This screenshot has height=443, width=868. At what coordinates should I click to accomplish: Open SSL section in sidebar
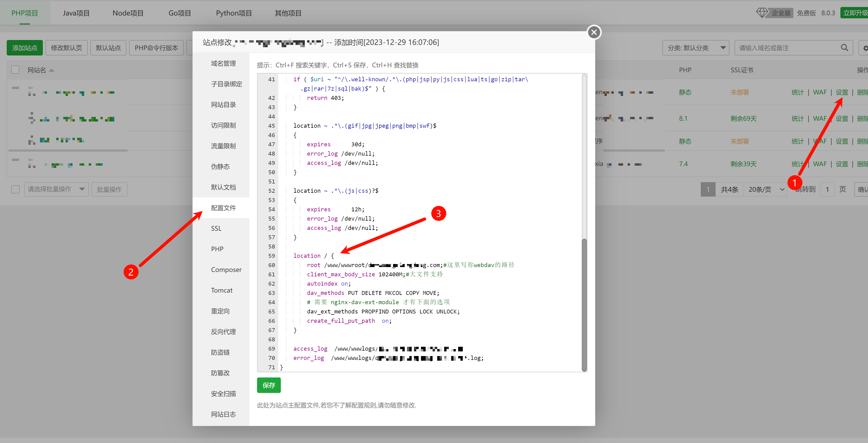[x=216, y=228]
